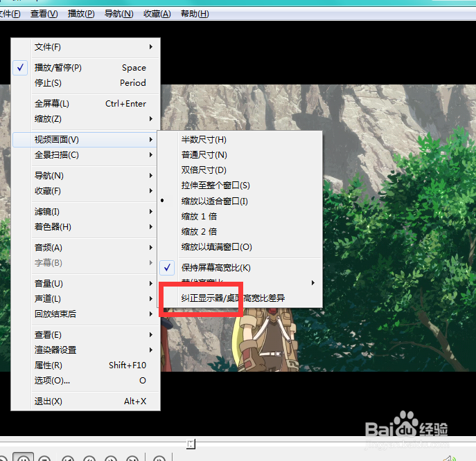Select 缩放以适合窗口(I) radio option
Viewport: 476px width, 461px height.
coord(240,201)
